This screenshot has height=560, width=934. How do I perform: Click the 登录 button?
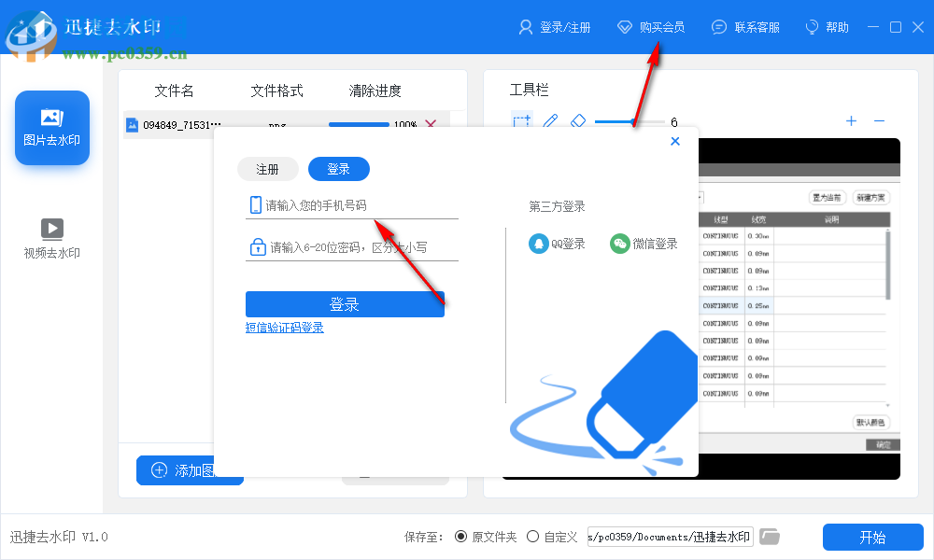(x=345, y=303)
